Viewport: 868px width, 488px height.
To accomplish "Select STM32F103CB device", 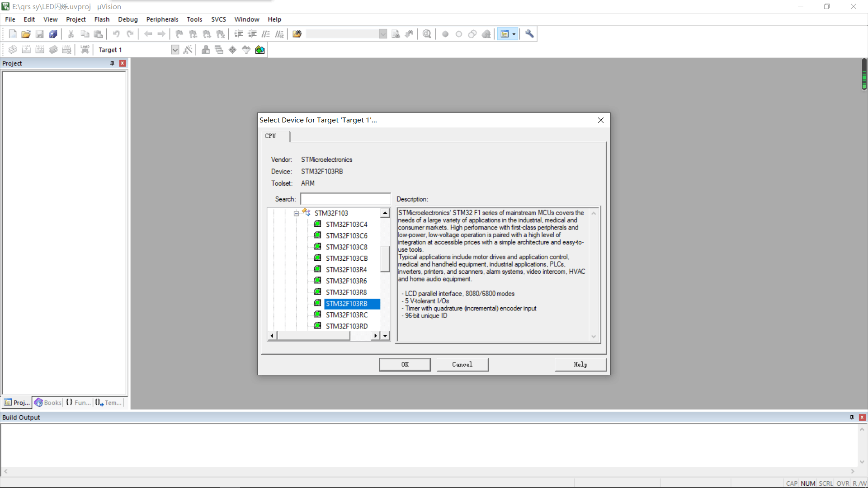I will coord(347,258).
